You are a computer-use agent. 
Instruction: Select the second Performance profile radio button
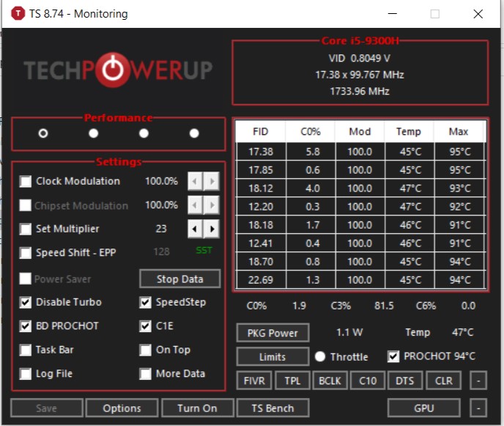coord(94,133)
